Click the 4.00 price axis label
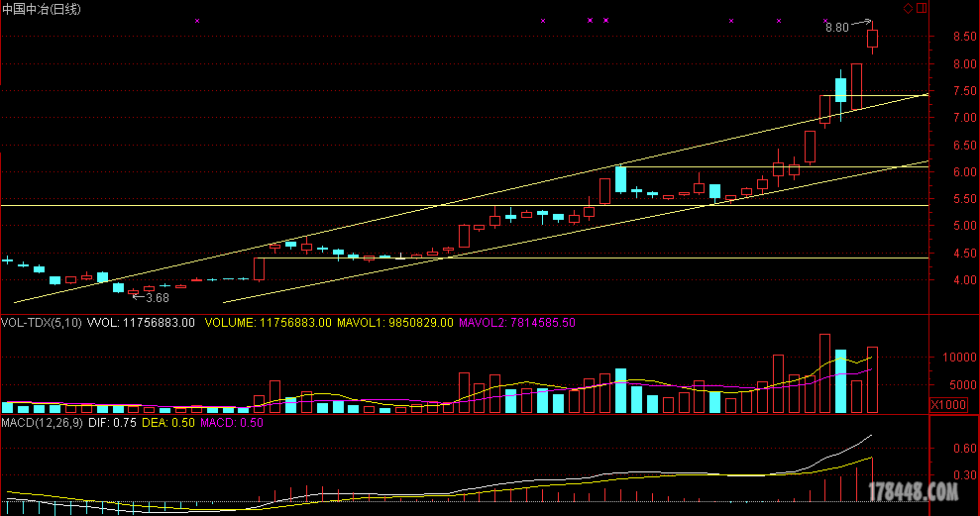The image size is (980, 516). click(x=964, y=280)
